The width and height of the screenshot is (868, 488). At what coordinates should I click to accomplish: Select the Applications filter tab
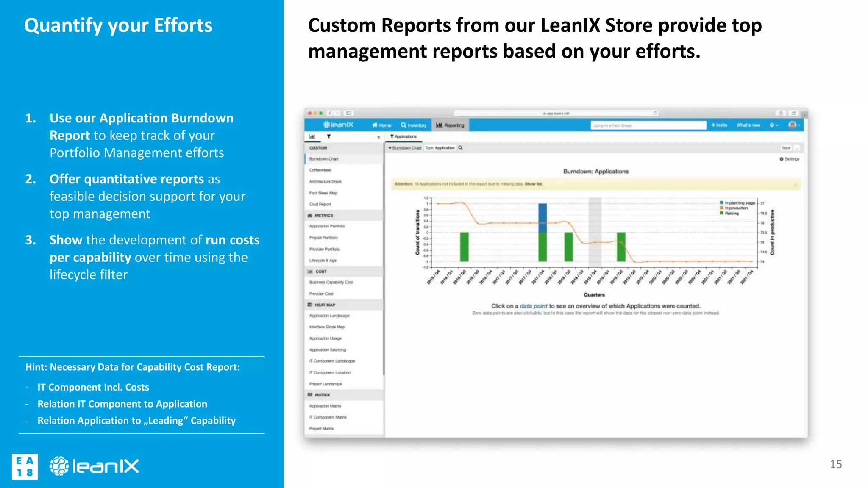403,136
